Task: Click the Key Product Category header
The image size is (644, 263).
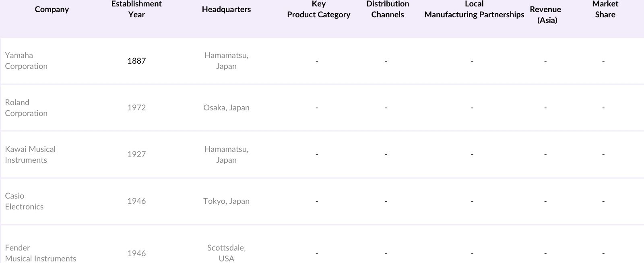Action: click(x=318, y=9)
